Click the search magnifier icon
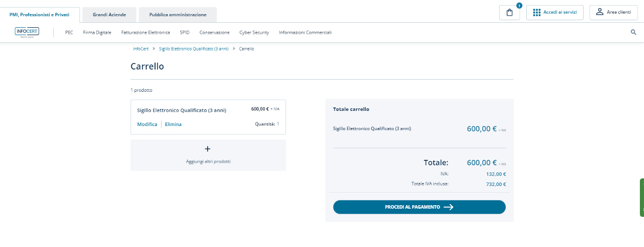 633,32
